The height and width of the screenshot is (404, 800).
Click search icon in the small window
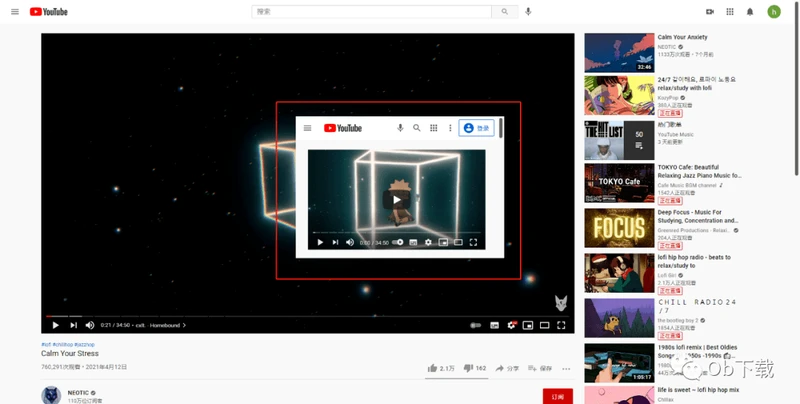pyautogui.click(x=417, y=128)
